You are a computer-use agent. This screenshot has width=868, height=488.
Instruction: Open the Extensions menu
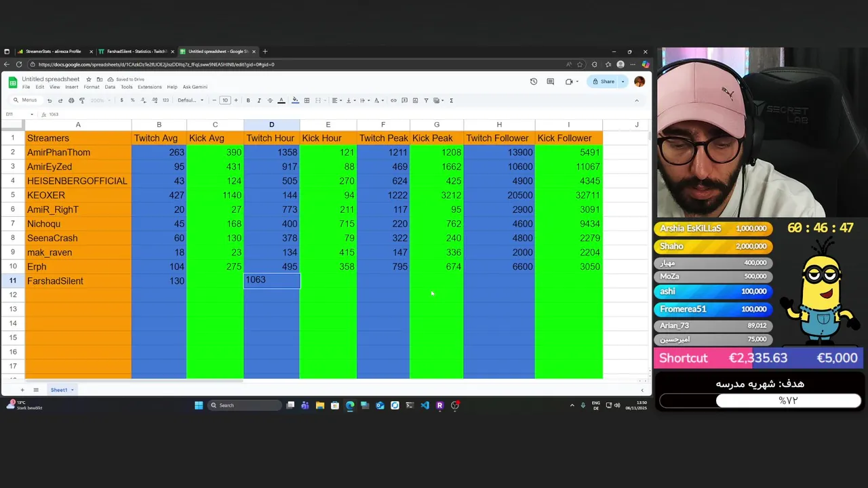[x=150, y=87]
